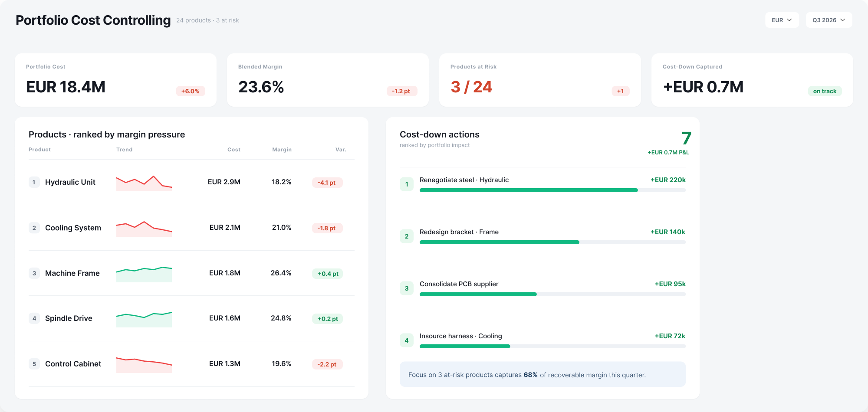
Task: Open the Cooling System product row
Action: pos(191,228)
